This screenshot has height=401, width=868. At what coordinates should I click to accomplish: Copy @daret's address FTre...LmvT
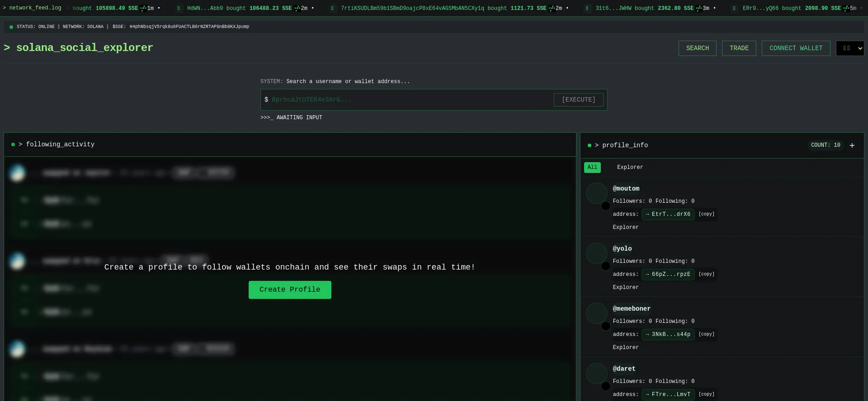[x=707, y=394]
